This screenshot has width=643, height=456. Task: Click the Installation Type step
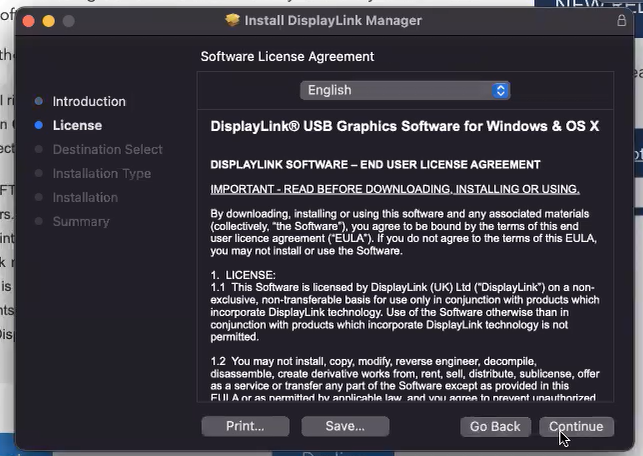102,173
